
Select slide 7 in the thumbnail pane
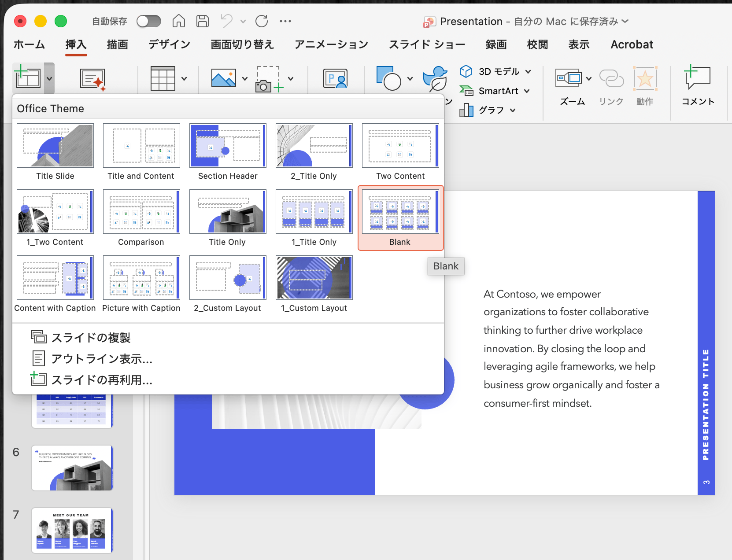pyautogui.click(x=72, y=531)
